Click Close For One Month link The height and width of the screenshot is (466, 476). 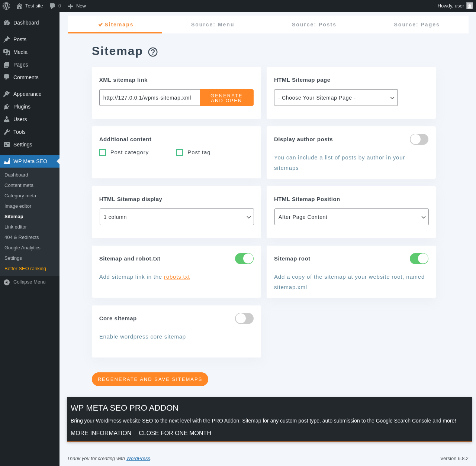[x=175, y=433]
